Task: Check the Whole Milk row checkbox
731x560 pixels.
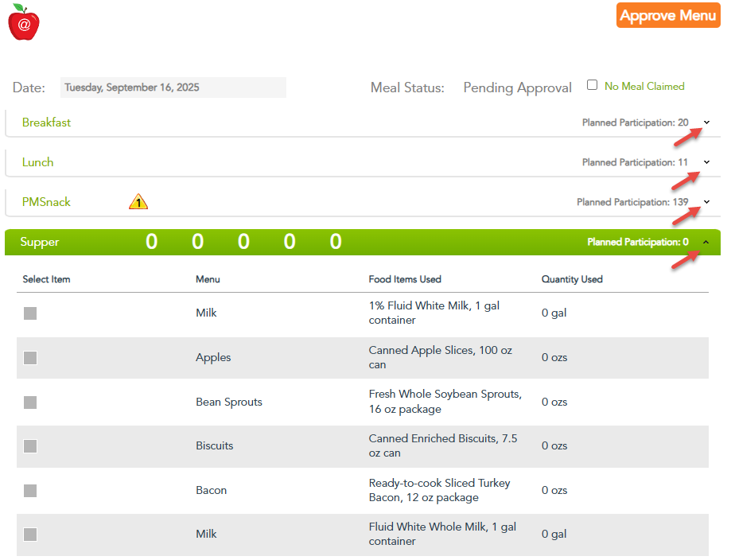Action: point(30,535)
